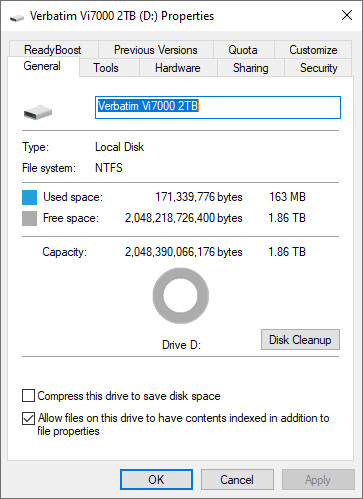Go to the Quota tab
The height and width of the screenshot is (499, 363).
(243, 50)
